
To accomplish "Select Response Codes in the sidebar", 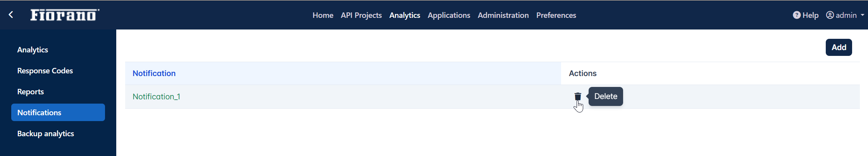I will click(45, 71).
